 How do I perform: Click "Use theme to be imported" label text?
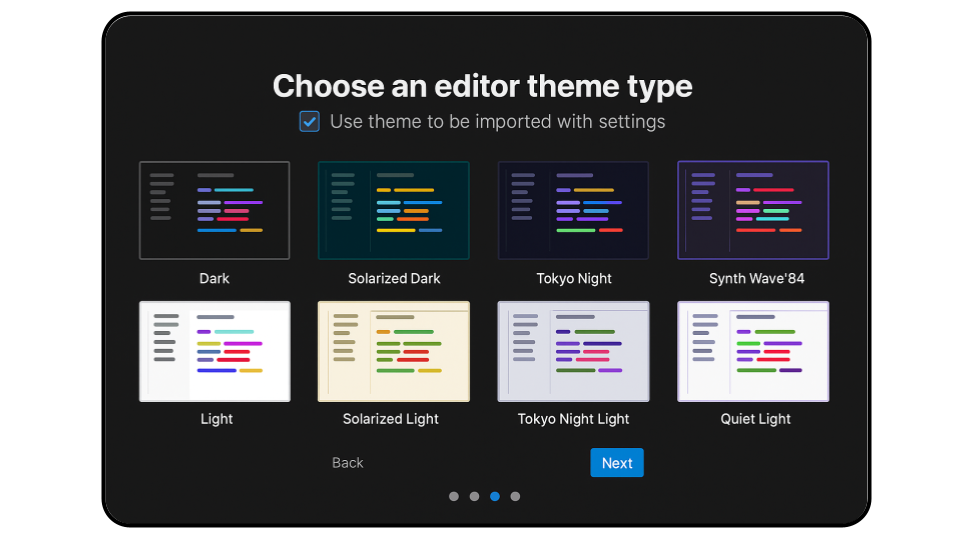coord(497,122)
